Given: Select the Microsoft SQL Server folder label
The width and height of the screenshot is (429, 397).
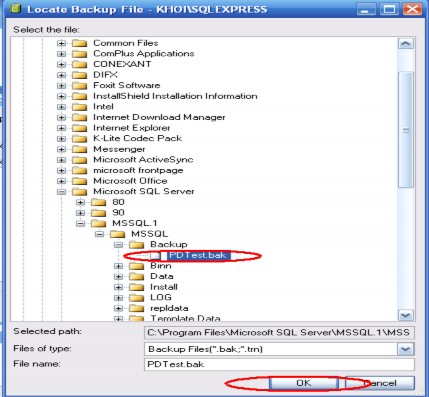Looking at the screenshot, I should click(x=144, y=191).
